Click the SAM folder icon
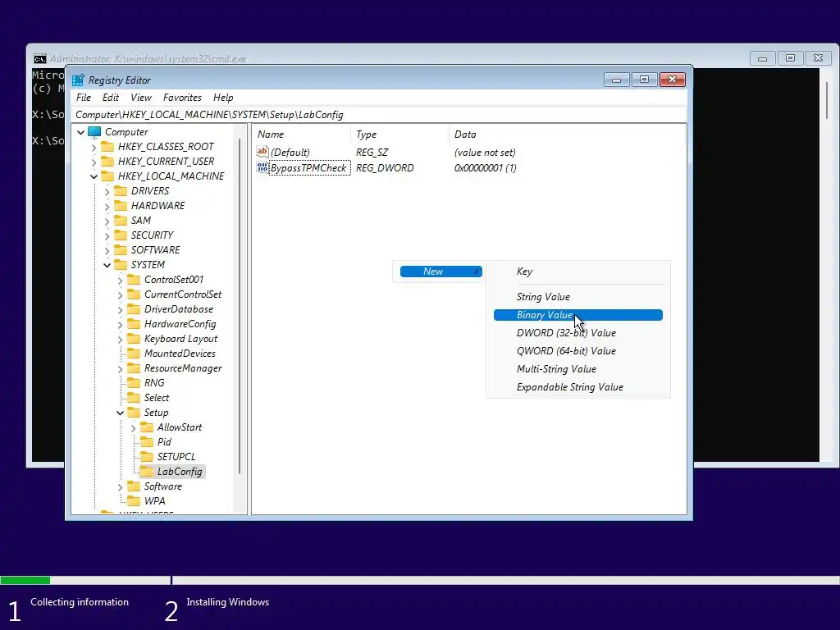Screen dimensions: 840x630 click(x=121, y=221)
